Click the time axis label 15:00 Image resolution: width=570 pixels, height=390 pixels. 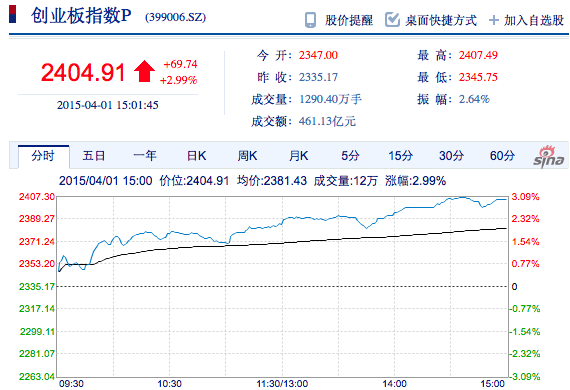493,384
